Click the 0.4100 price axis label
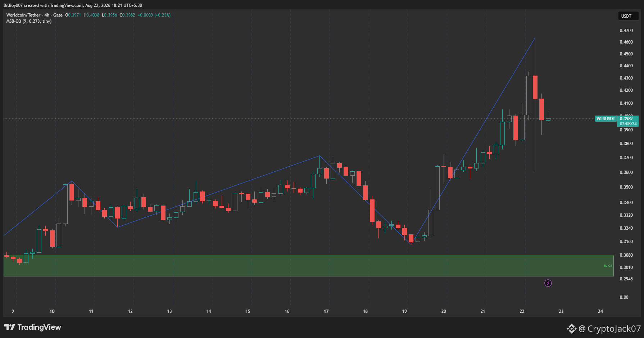The height and width of the screenshot is (338, 644). 626,103
